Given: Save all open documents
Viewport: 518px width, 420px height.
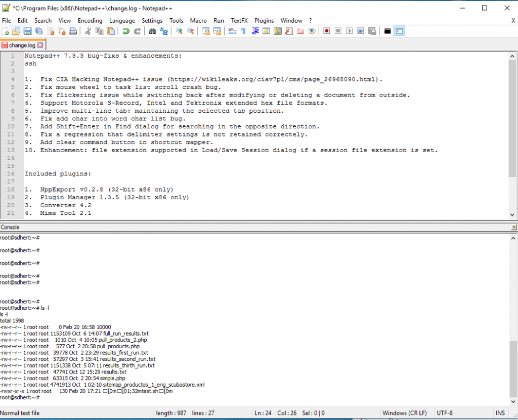Looking at the screenshot, I should click(38, 31).
